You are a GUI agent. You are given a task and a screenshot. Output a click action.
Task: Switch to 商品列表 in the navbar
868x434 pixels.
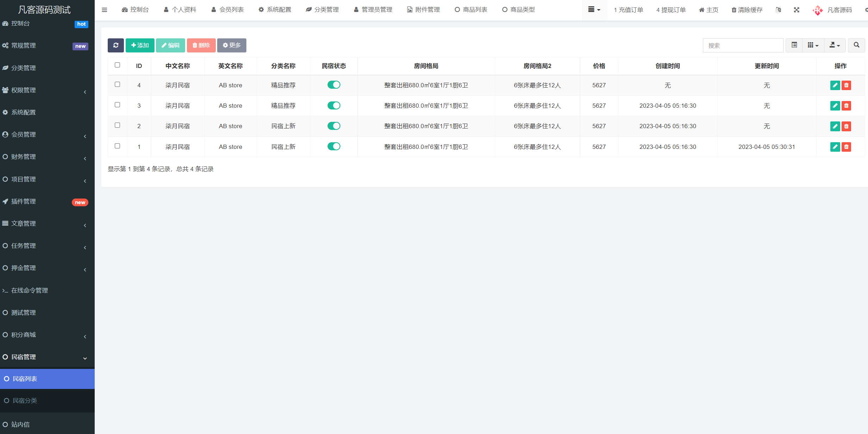coord(471,10)
